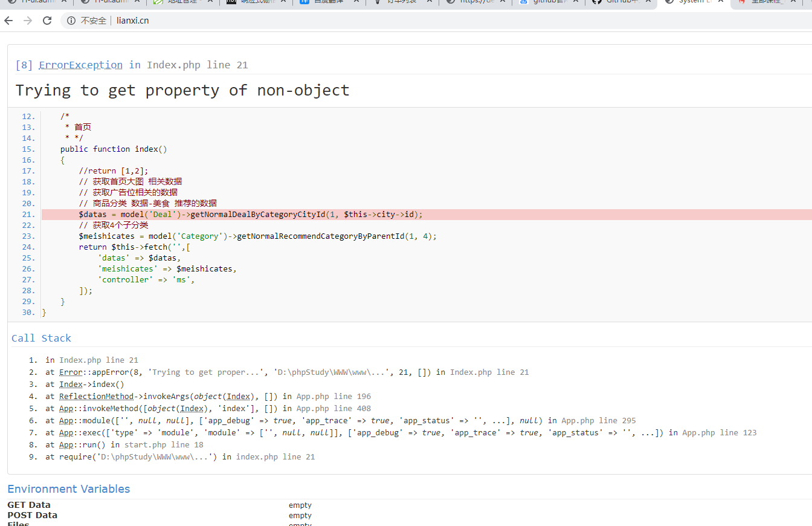Click call stack entry 'in Index.php line 21'

pyautogui.click(x=92, y=360)
